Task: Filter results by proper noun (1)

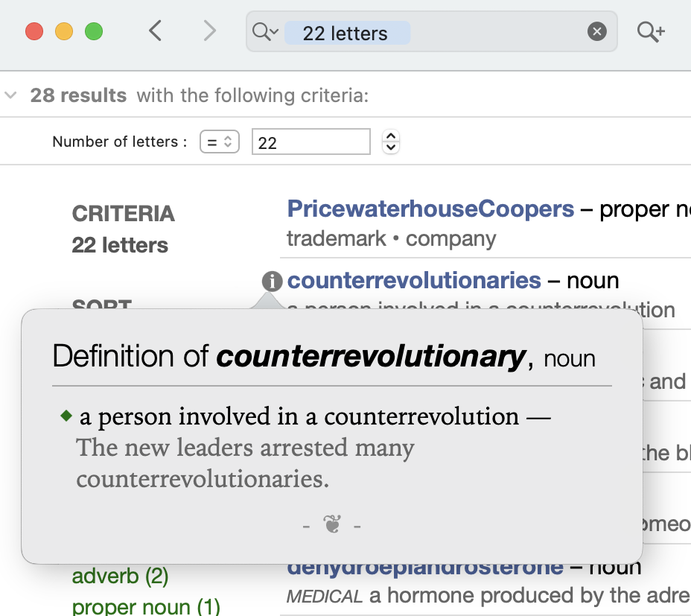Action: [146, 606]
